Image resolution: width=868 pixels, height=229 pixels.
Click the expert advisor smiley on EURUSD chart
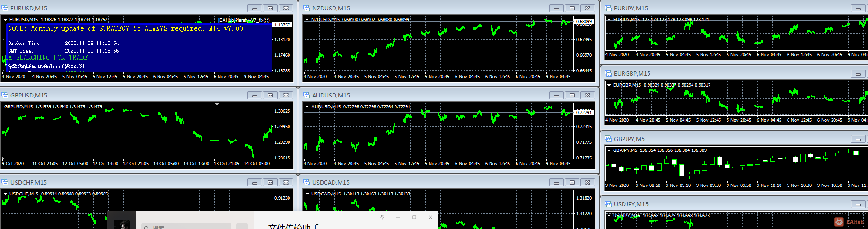click(x=267, y=20)
